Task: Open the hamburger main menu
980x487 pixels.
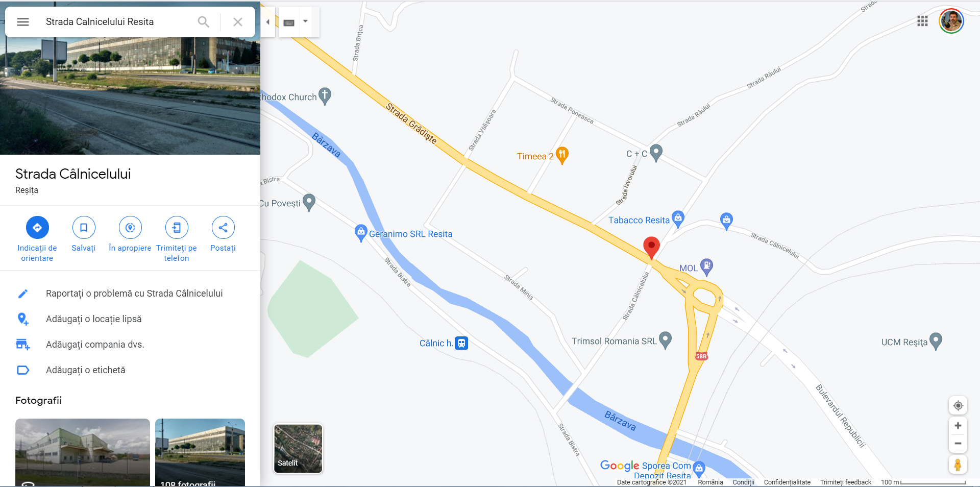Action: pyautogui.click(x=23, y=22)
